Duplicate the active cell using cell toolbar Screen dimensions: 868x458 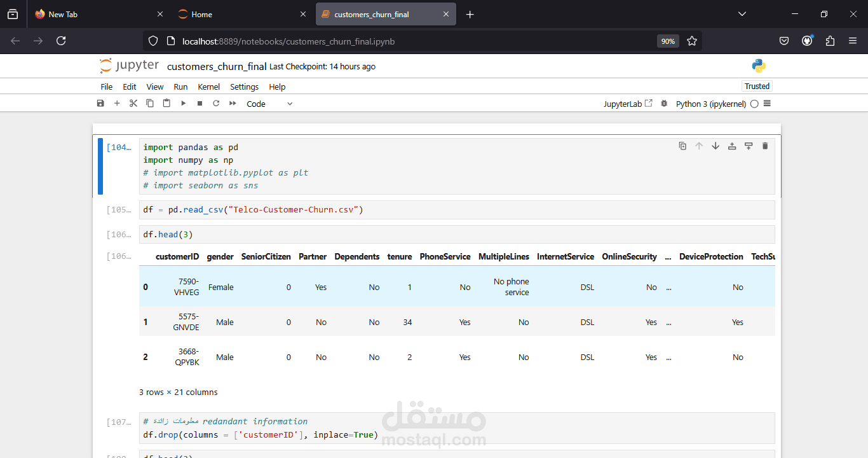(x=682, y=146)
